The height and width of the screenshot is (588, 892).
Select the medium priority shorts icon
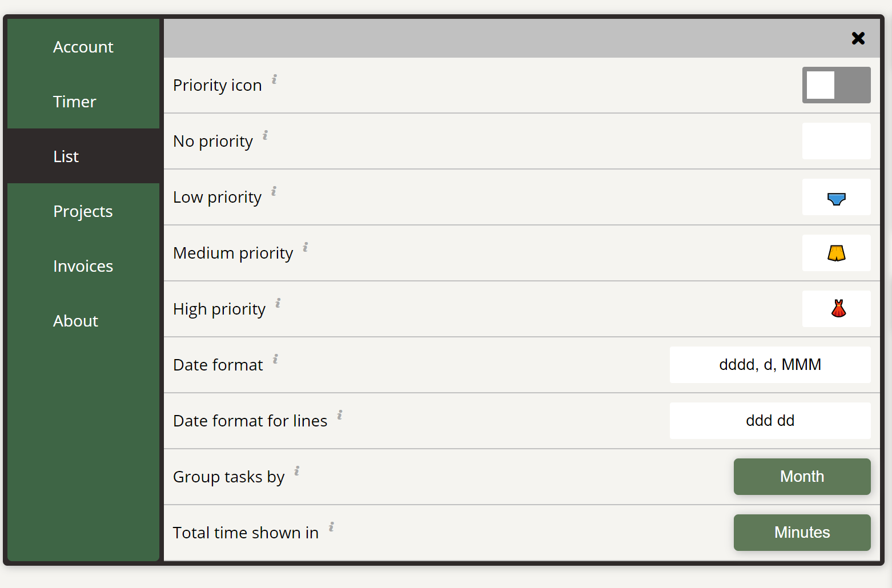point(836,253)
